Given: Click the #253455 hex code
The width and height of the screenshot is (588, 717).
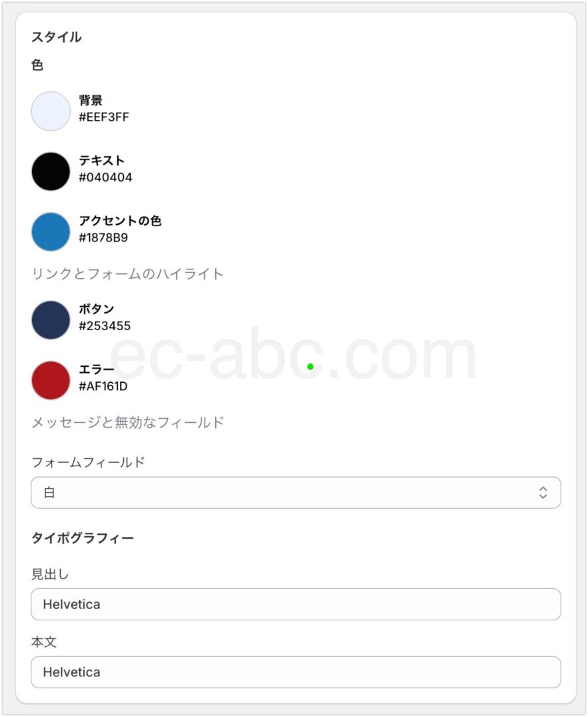Looking at the screenshot, I should click(x=105, y=326).
